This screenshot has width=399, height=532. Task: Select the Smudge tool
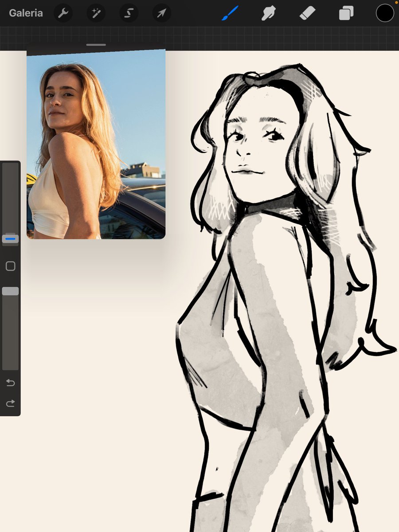pos(268,13)
